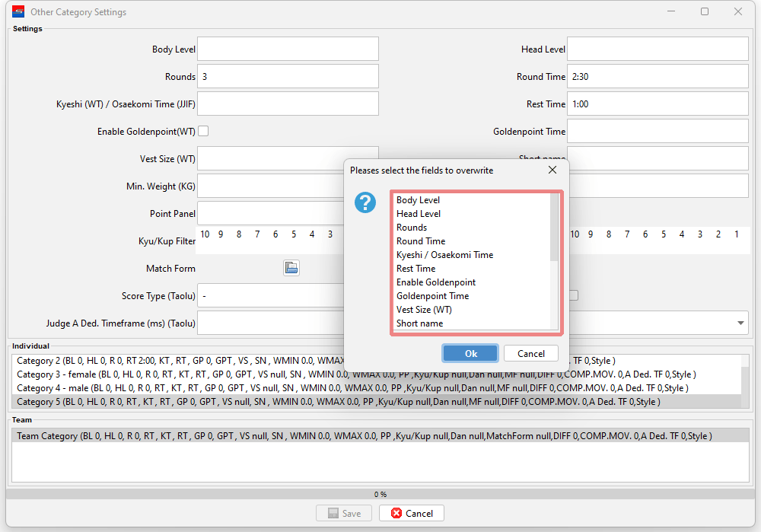Image resolution: width=761 pixels, height=532 pixels.
Task: Choose "Enable Goldenpoint" in the overwrite list
Action: [436, 282]
